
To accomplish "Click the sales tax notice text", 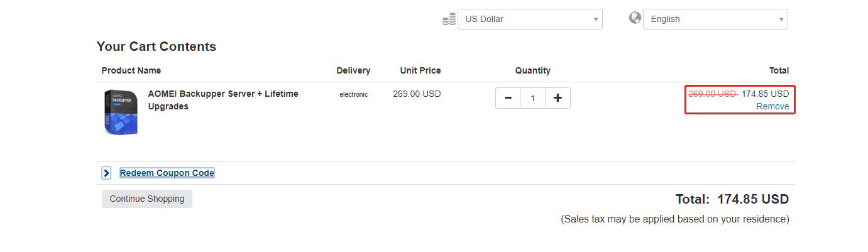I will point(674,219).
